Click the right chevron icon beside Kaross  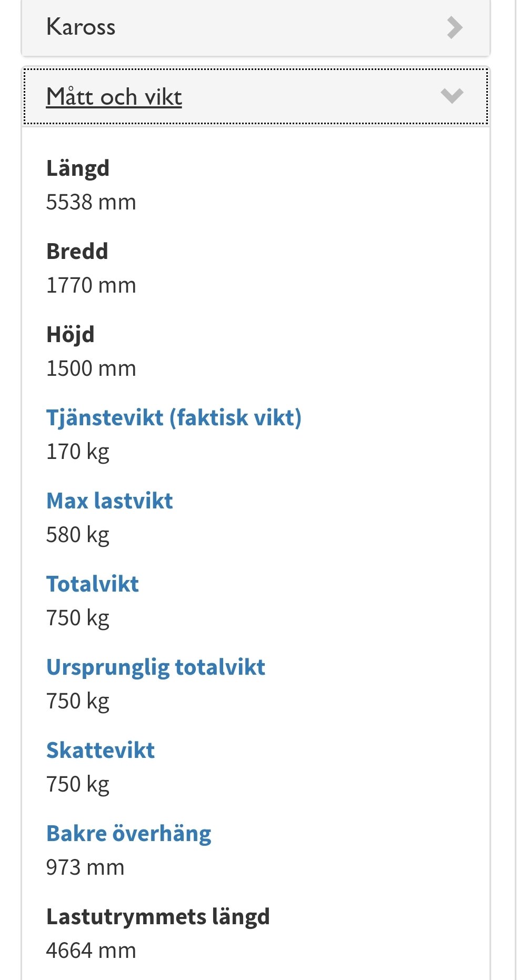(454, 27)
